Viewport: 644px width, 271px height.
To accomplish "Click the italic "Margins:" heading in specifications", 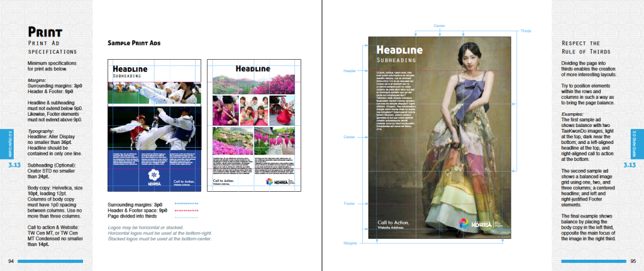I will click(x=37, y=81).
